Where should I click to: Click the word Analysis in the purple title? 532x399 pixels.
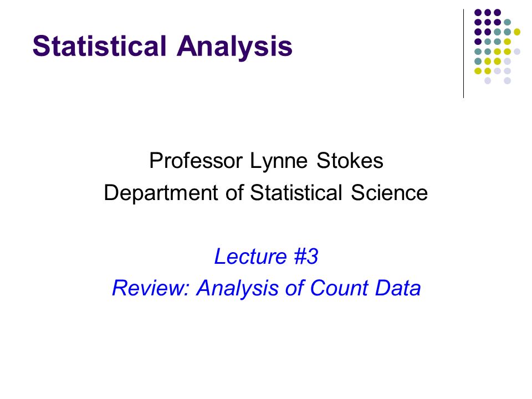pyautogui.click(x=234, y=47)
